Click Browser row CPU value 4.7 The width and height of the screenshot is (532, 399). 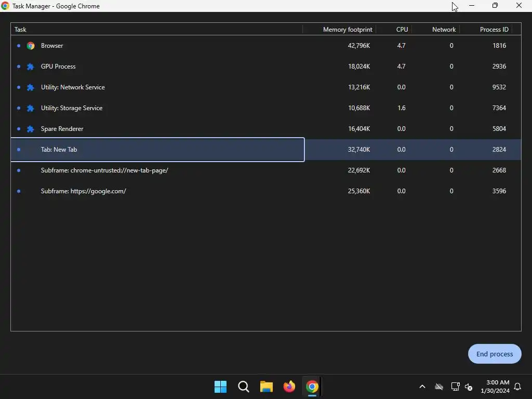[402, 46]
